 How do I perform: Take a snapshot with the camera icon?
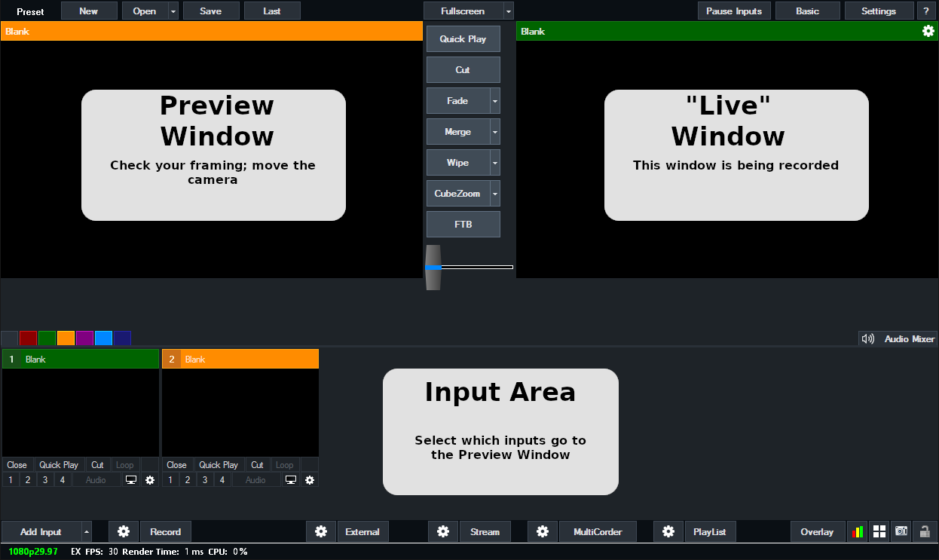(901, 531)
